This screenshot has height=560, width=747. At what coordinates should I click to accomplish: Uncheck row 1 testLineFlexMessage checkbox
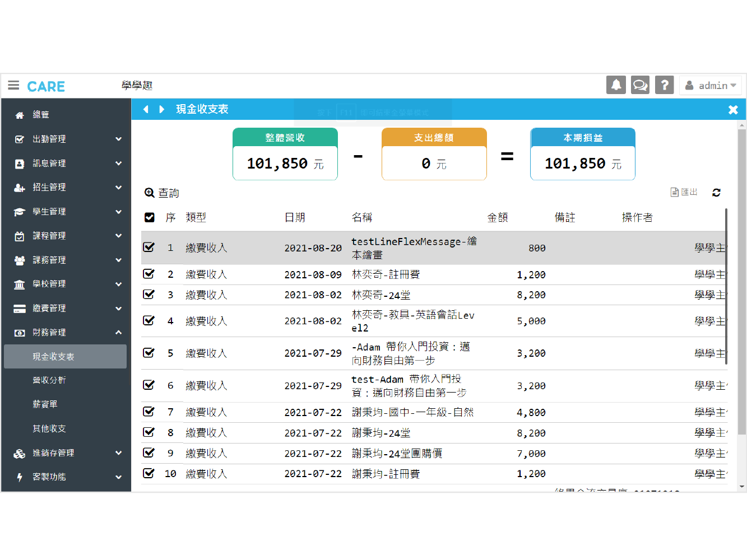coord(149,247)
